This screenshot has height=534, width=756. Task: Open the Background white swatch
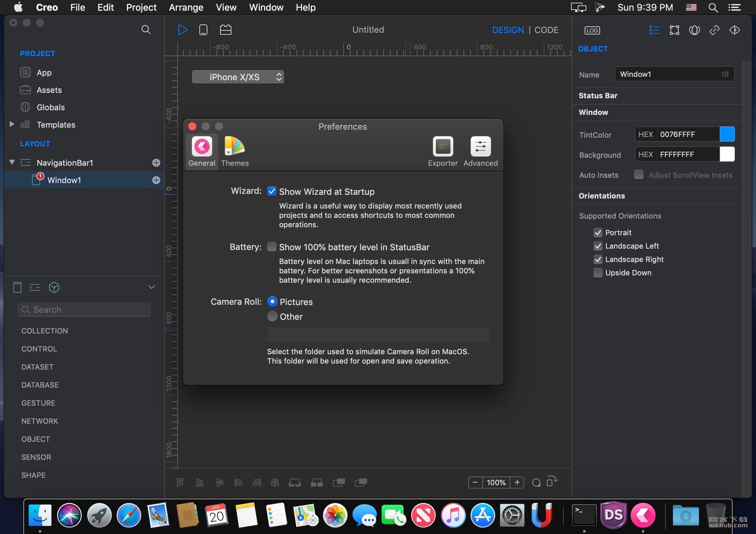[x=727, y=154]
